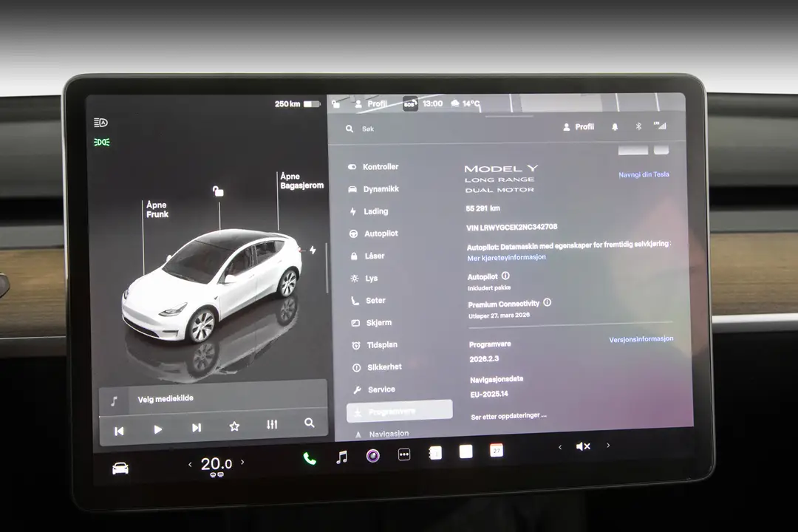798x532 pixels.
Task: Open media search magnifier
Action: pyautogui.click(x=310, y=423)
